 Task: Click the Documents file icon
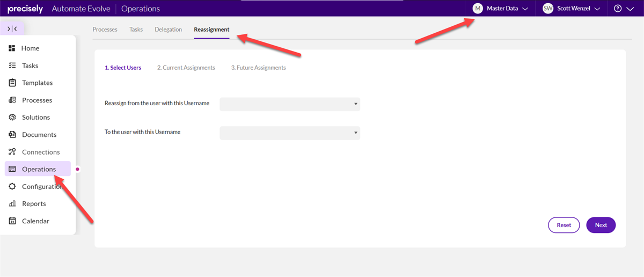12,135
